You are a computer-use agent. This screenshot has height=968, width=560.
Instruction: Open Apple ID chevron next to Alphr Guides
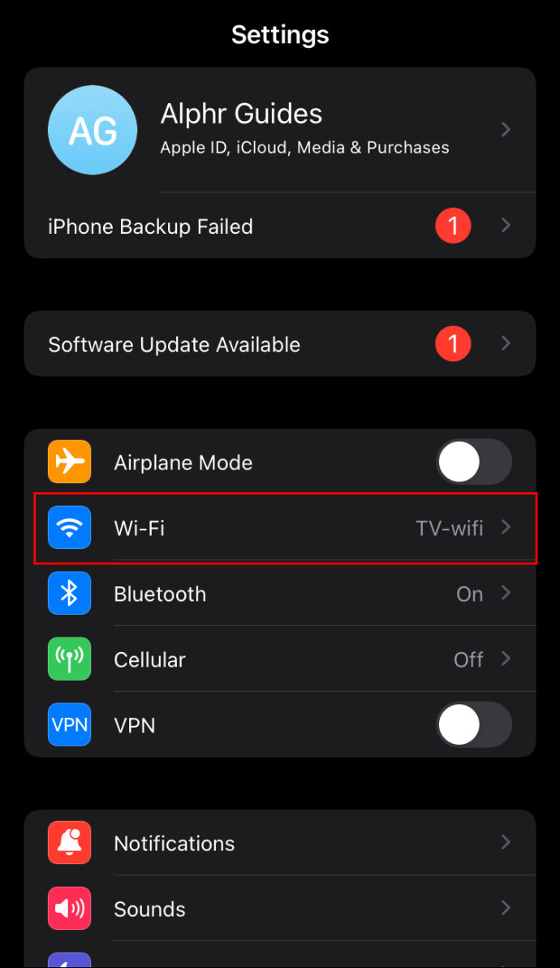506,129
